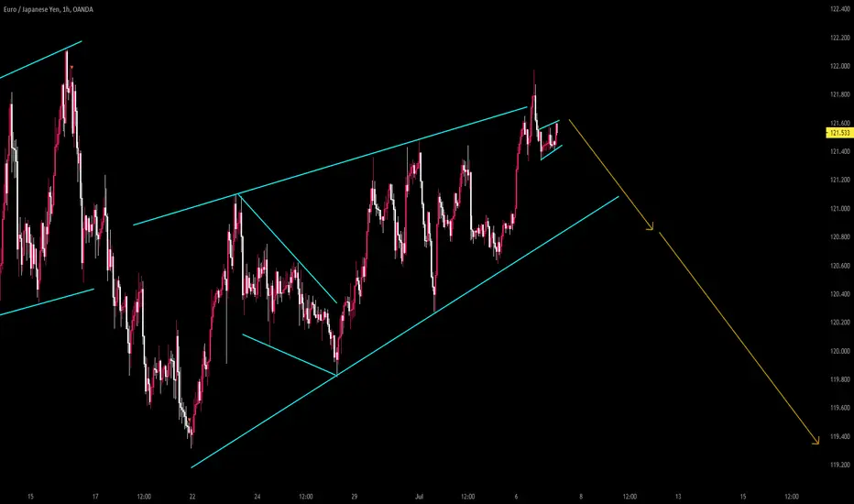This screenshot has height=504, width=854.
Task: Select the long cyan lower channel trendline
Action: pyautogui.click(x=405, y=332)
